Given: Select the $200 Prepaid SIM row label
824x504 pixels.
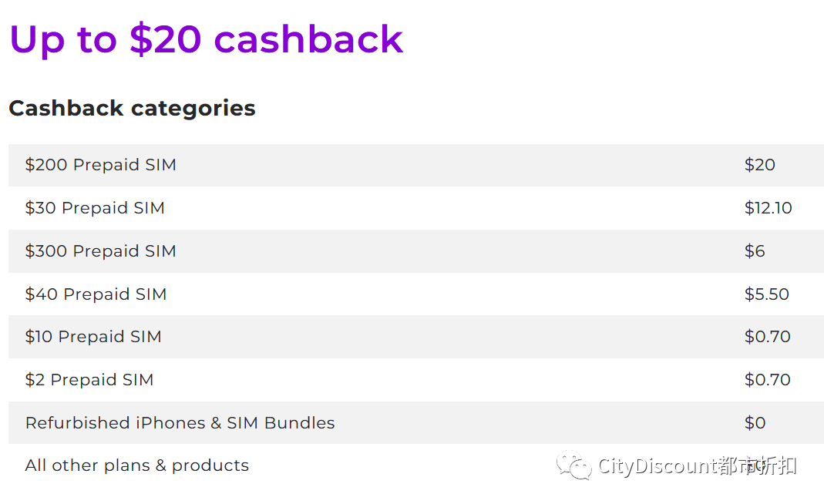Looking at the screenshot, I should pos(100,165).
